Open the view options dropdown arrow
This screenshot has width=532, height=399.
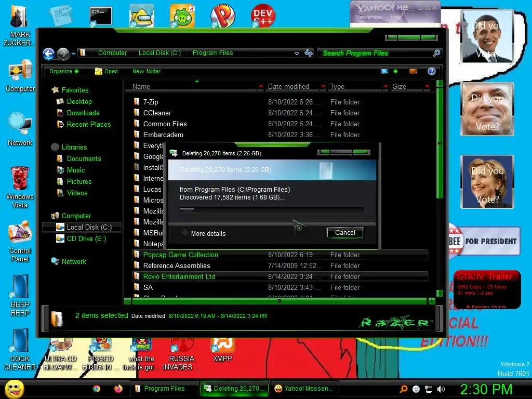click(x=395, y=71)
